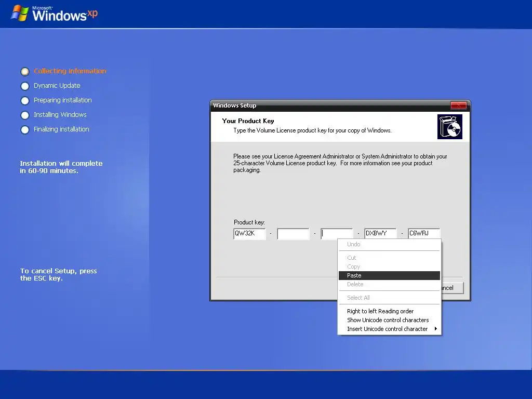The width and height of the screenshot is (532, 399).
Task: Click the software box and CD icon
Action: click(x=449, y=127)
